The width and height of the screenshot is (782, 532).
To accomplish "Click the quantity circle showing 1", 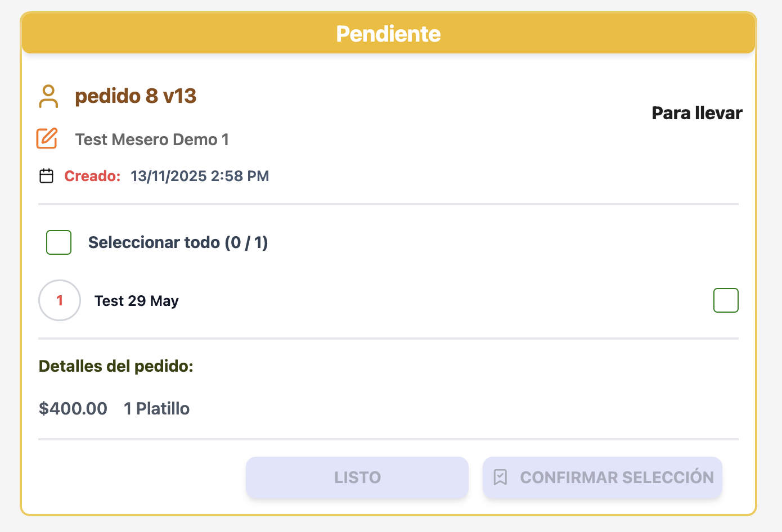I will (x=60, y=300).
